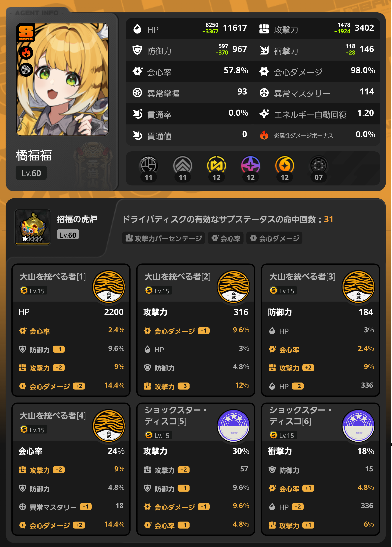Click the dodge skill icon level 11
Image resolution: width=392 pixels, height=547 pixels.
pyautogui.click(x=183, y=166)
